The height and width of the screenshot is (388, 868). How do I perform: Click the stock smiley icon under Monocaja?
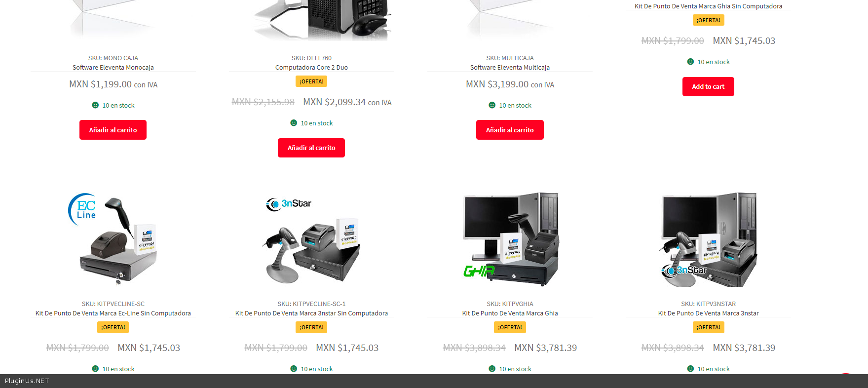pyautogui.click(x=95, y=105)
